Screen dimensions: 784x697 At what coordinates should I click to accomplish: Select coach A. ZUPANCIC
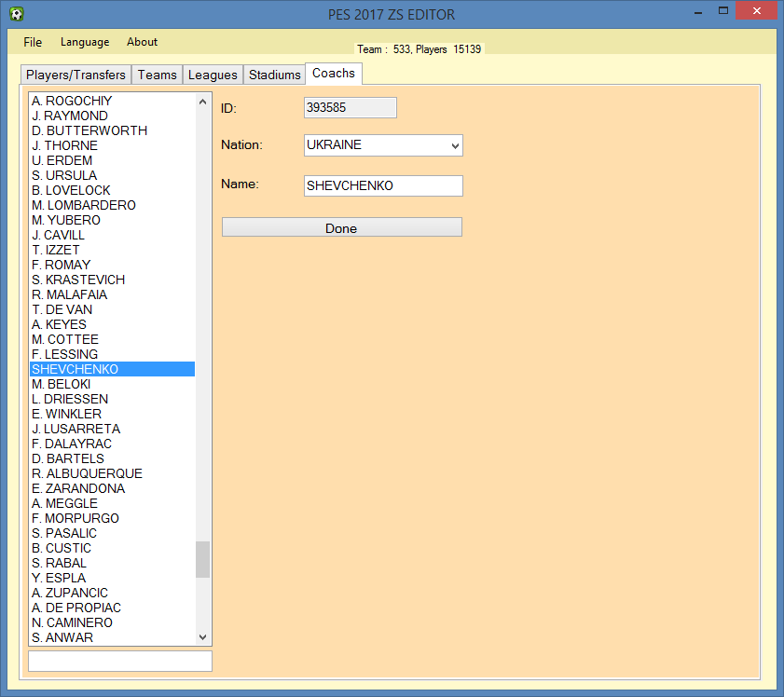pyautogui.click(x=112, y=593)
